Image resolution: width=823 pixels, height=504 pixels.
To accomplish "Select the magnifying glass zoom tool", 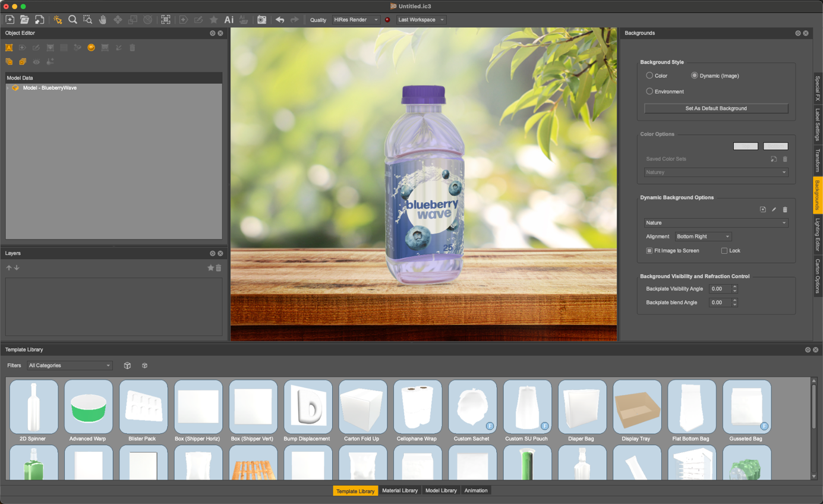I will [x=72, y=20].
